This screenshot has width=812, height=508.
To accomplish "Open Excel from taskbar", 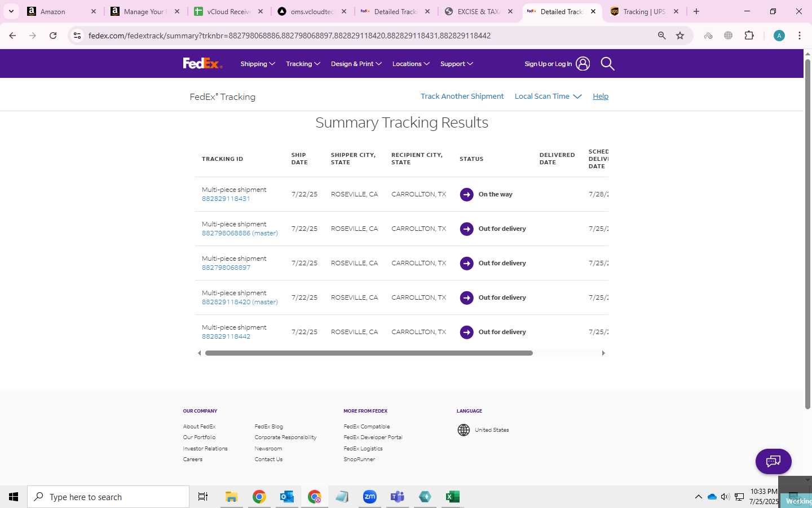I will 453,497.
